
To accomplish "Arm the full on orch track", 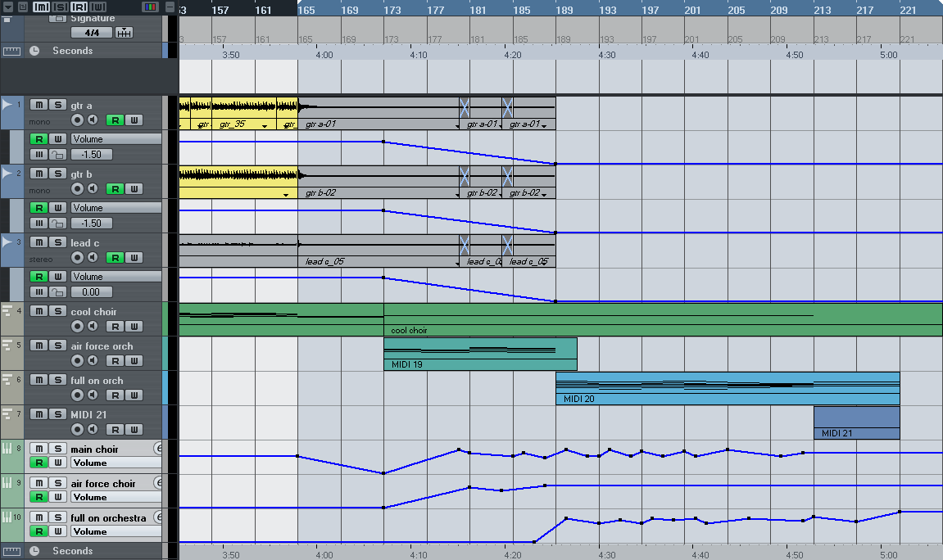I will click(77, 395).
